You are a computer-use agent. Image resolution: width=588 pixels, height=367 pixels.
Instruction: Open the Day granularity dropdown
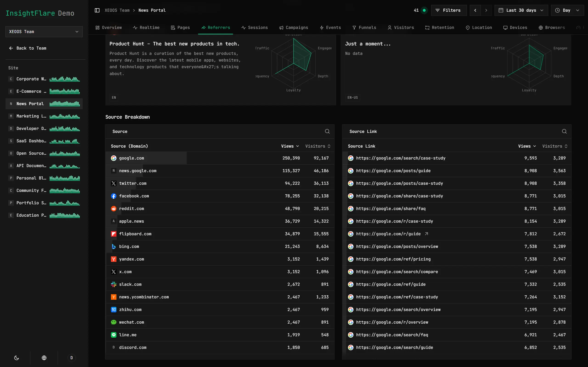(567, 10)
